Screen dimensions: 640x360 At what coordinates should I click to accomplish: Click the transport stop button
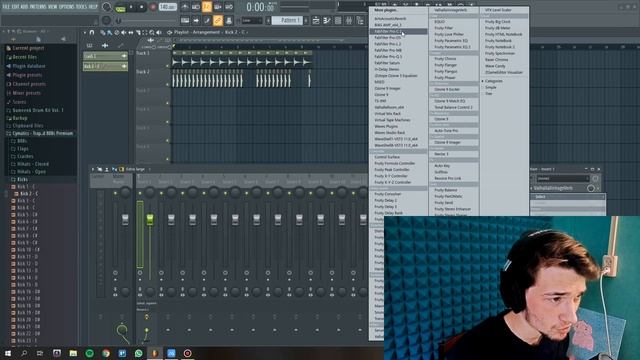[141, 7]
